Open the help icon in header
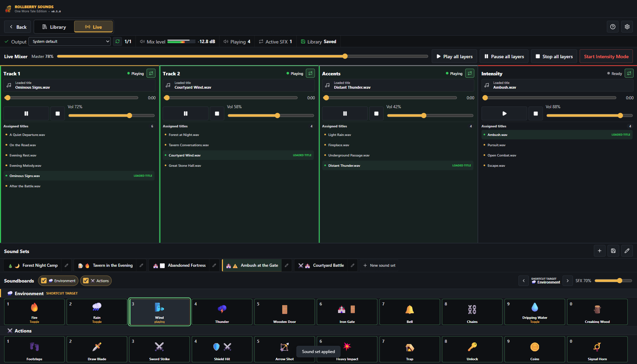Screen dimensions: 637x364 pyautogui.click(x=613, y=27)
